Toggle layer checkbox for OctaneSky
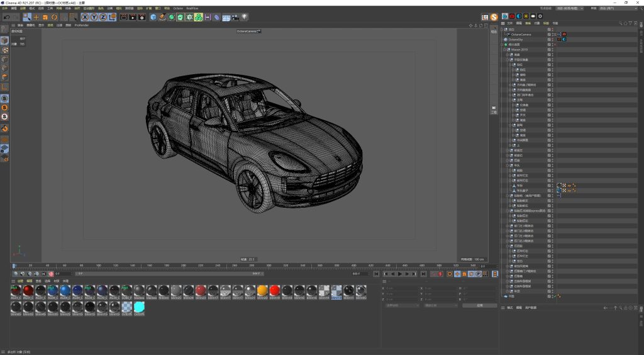Screen dimensions: 644x355 click(549, 39)
